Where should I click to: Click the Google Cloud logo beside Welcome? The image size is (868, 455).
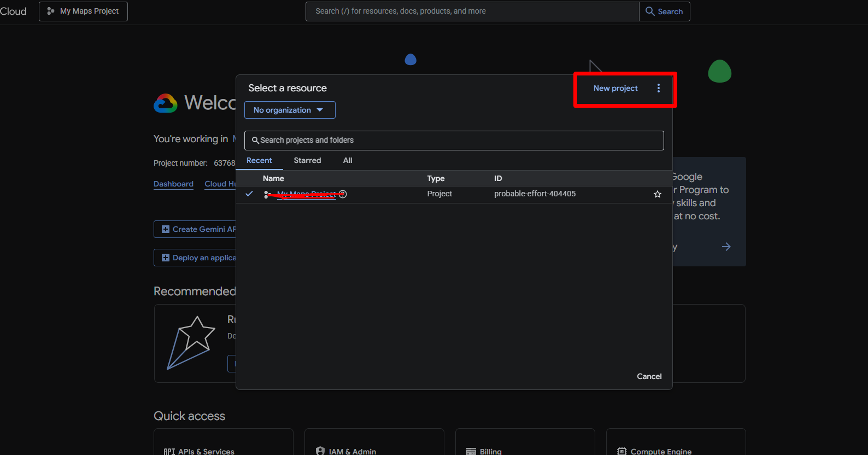pyautogui.click(x=166, y=103)
